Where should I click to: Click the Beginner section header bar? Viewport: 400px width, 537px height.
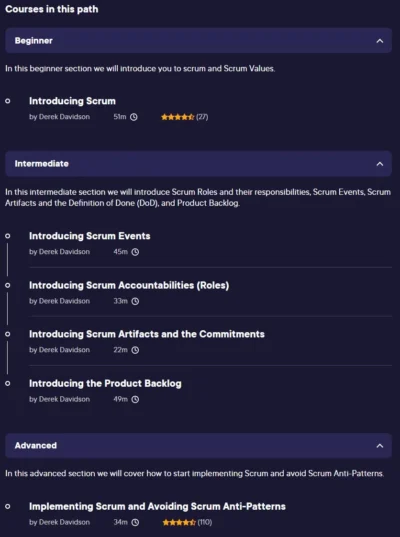pos(198,41)
